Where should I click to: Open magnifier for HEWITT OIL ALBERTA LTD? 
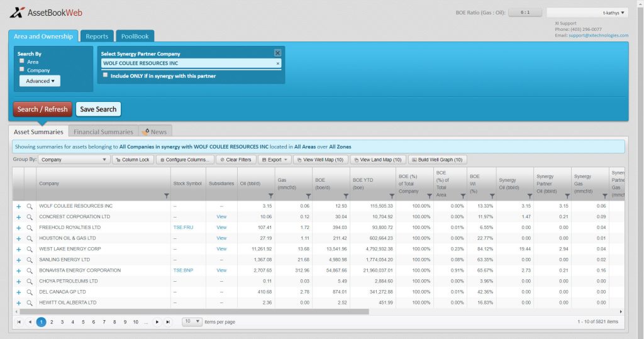(30, 303)
